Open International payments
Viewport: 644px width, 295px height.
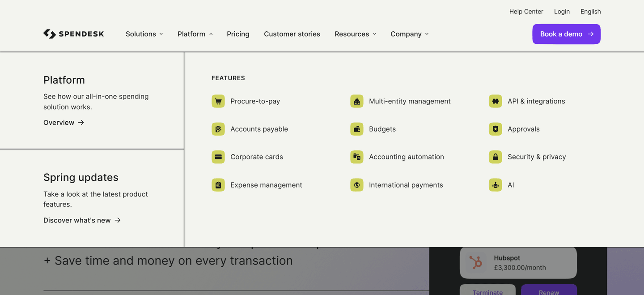(397, 185)
